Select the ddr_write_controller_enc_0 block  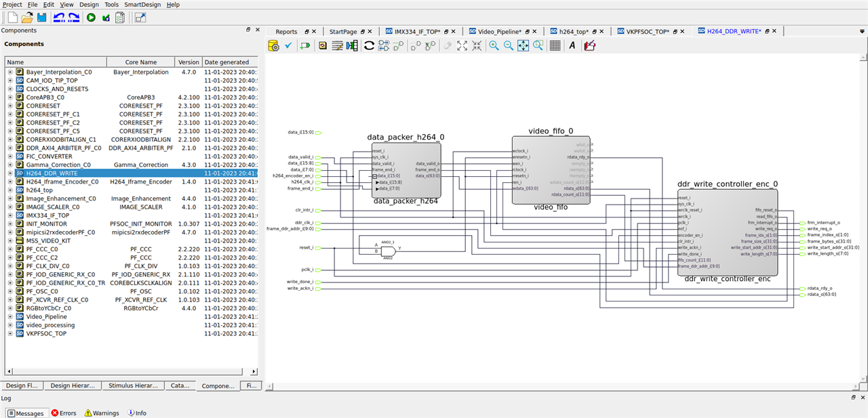click(x=728, y=232)
